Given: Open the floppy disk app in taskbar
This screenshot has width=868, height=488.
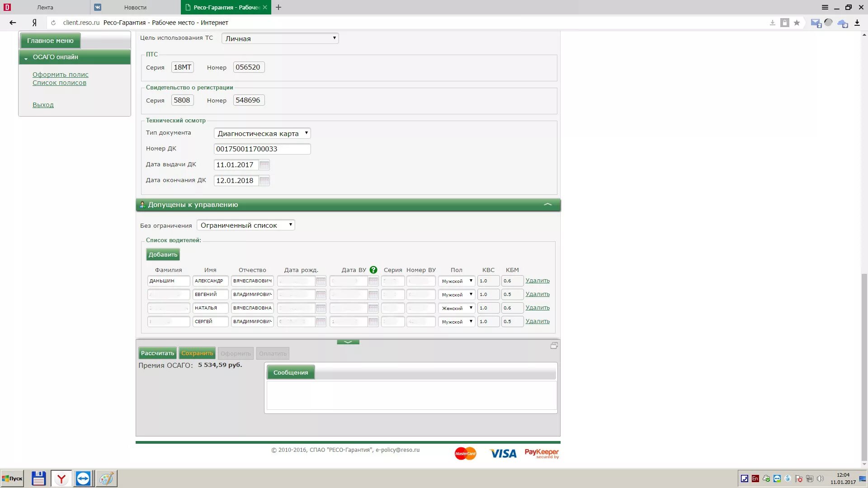Looking at the screenshot, I should 38,479.
